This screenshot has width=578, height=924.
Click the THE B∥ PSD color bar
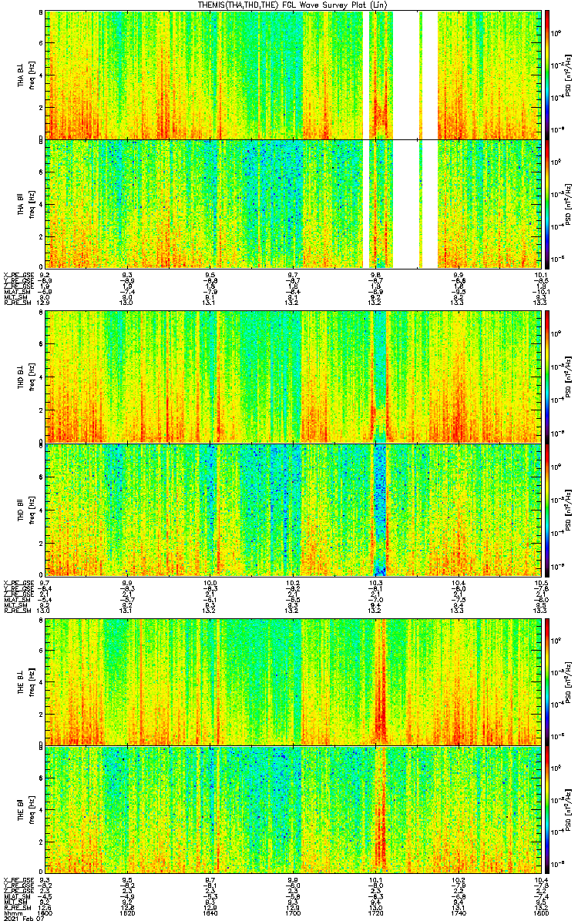(x=547, y=810)
